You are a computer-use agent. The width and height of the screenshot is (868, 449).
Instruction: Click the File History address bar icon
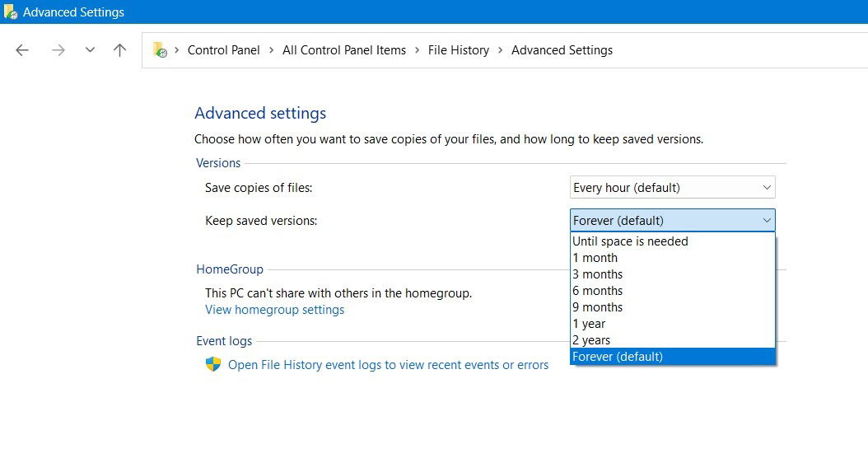(160, 50)
